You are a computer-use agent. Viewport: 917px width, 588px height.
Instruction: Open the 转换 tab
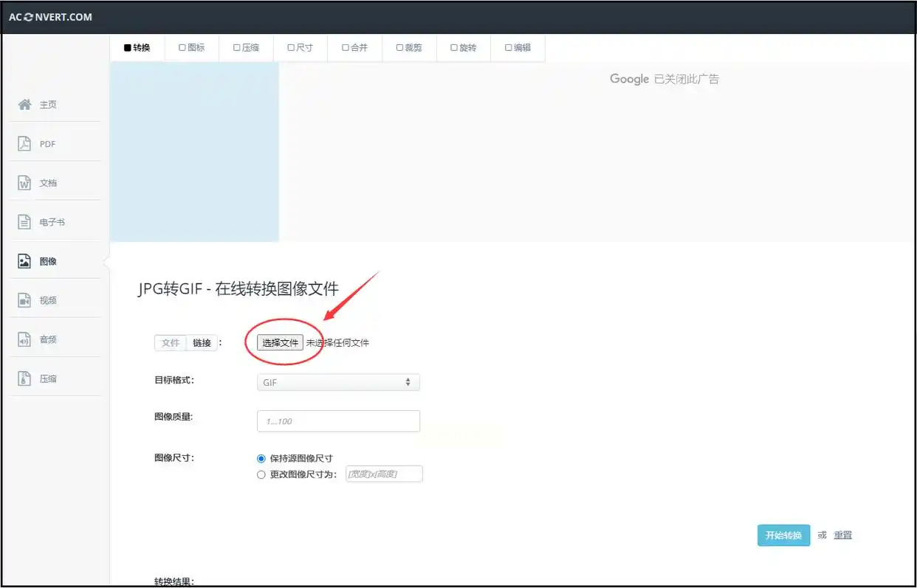137,48
